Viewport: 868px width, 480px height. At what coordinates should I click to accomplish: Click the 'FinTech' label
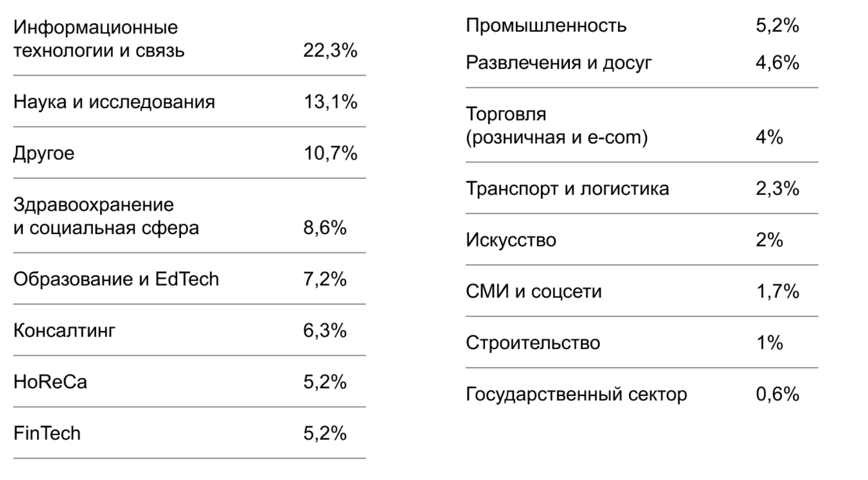coord(47,433)
